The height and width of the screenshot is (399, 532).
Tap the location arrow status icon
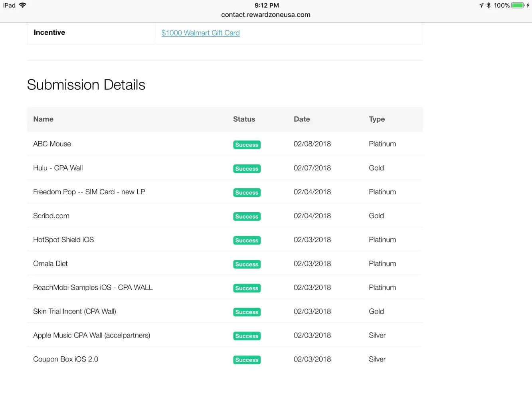[481, 5]
